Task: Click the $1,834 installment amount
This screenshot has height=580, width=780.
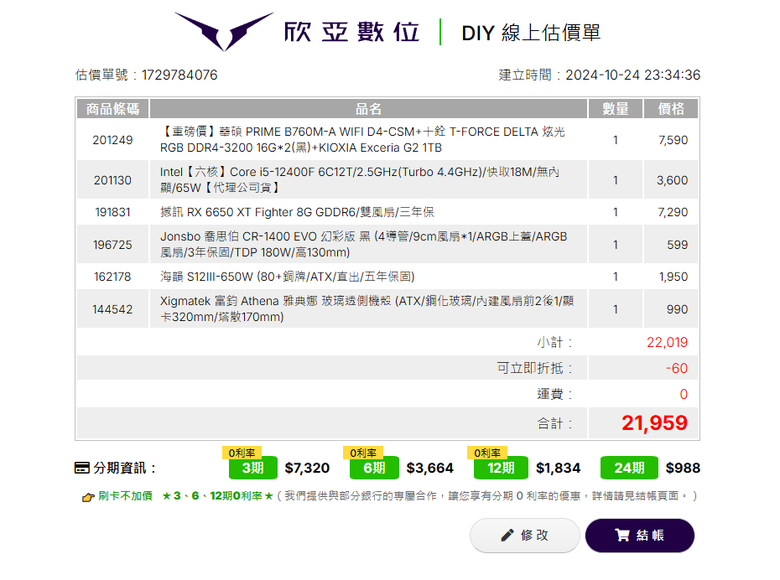Action: [558, 468]
